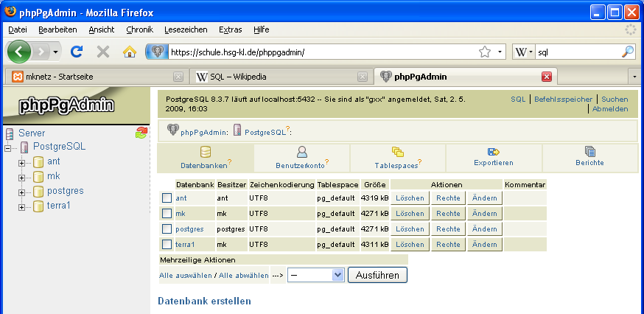Click the elephant icon beside the phpPgAdmin breadcrumb
This screenshot has width=644, height=314.
pyautogui.click(x=173, y=130)
